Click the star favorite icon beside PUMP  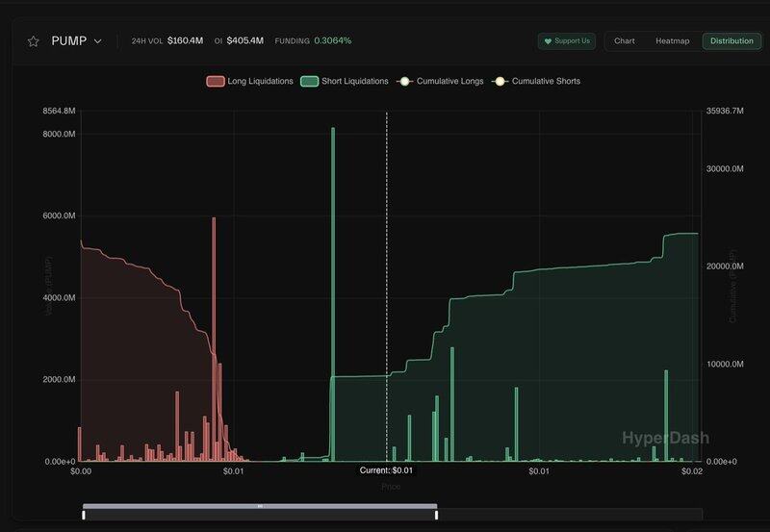[x=34, y=41]
